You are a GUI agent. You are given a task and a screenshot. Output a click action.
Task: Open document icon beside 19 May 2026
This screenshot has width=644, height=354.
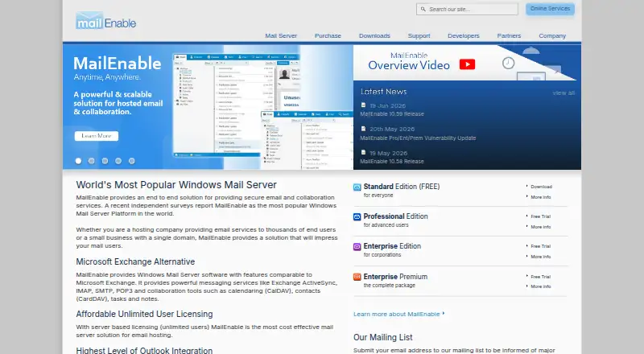(363, 152)
